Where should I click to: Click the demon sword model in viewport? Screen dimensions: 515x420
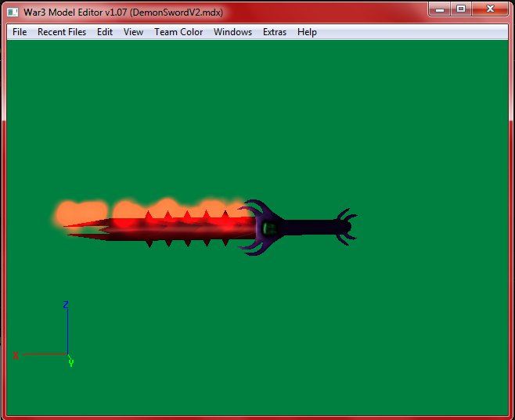(205, 226)
